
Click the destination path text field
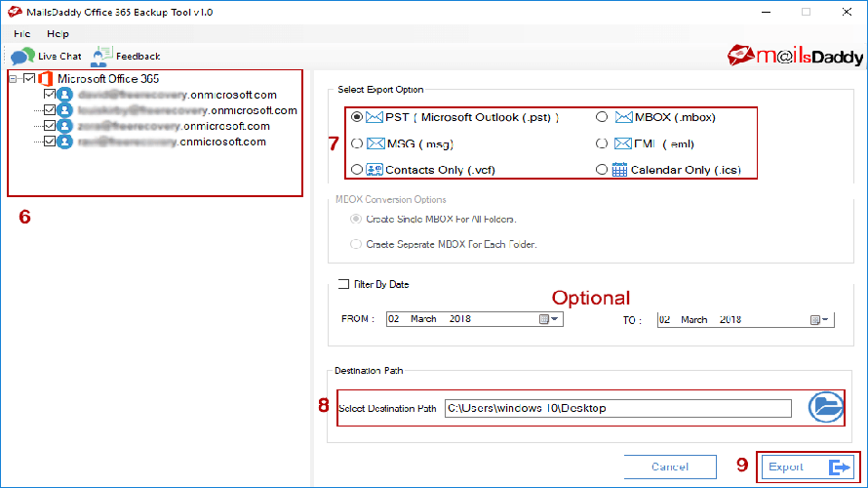[617, 408]
